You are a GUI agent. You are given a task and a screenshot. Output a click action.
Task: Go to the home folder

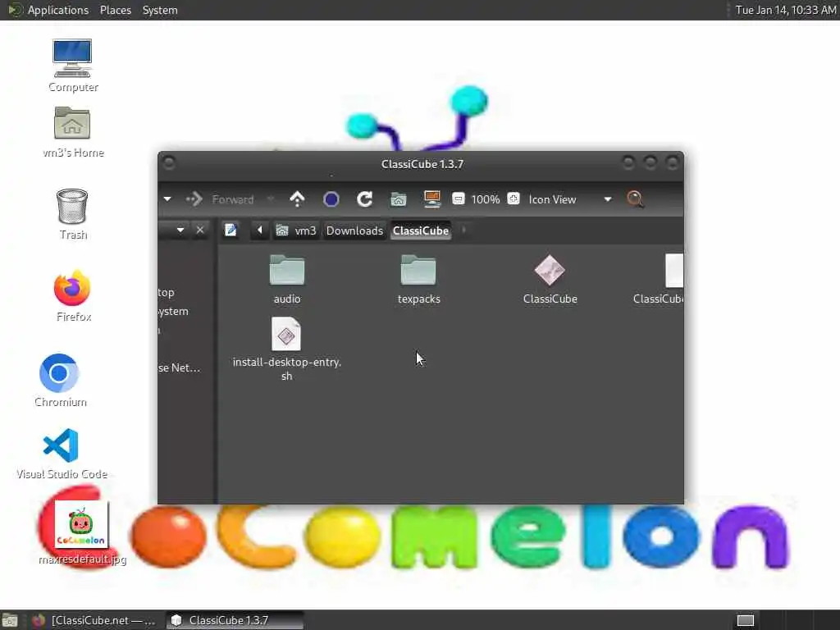(398, 199)
